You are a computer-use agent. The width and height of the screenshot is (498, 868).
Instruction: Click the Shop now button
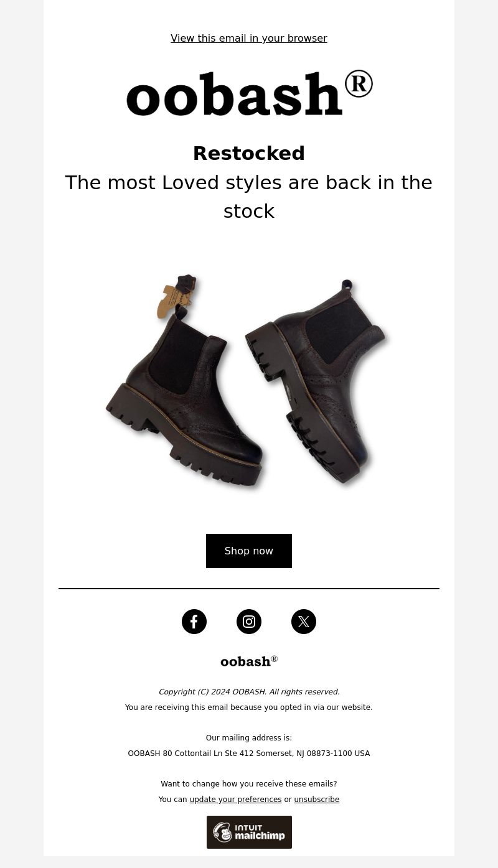(x=249, y=551)
